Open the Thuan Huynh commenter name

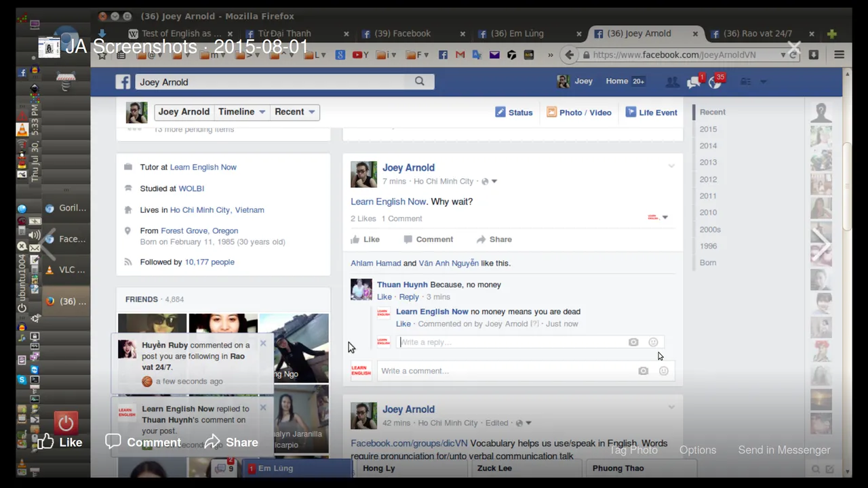402,285
